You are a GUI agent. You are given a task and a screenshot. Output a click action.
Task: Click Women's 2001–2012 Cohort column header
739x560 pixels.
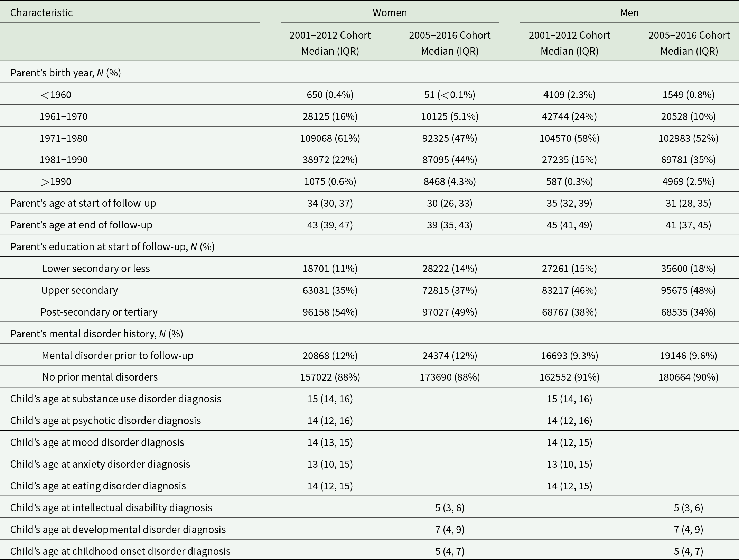pyautogui.click(x=330, y=43)
